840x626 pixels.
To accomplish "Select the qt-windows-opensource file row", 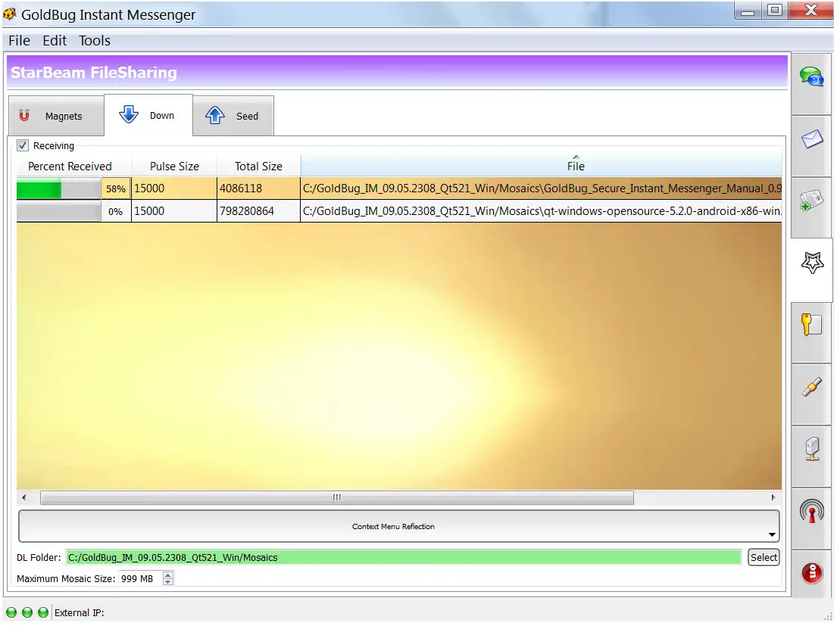I will pyautogui.click(x=541, y=211).
